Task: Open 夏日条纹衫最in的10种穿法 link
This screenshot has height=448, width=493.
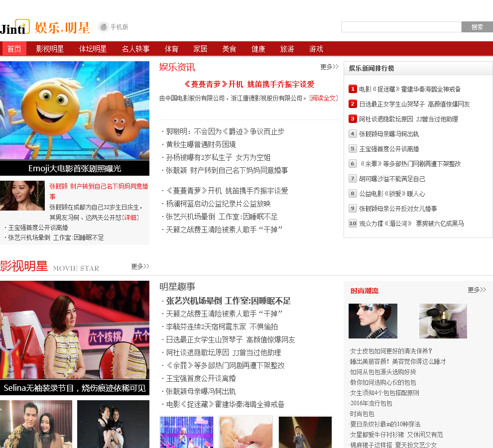Action: click(385, 424)
